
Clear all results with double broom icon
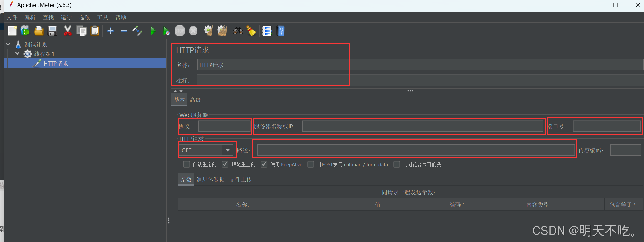pyautogui.click(x=222, y=31)
